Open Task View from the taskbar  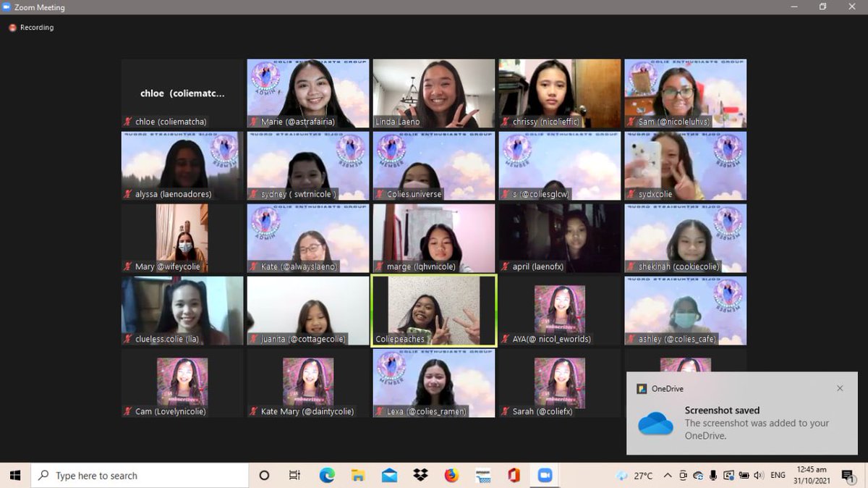294,476
